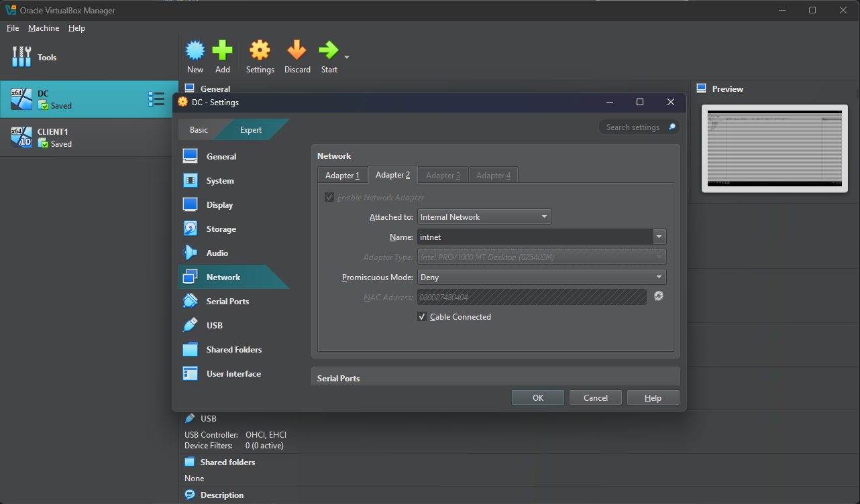Click the Preview section header icon
860x504 pixels.
tap(702, 88)
